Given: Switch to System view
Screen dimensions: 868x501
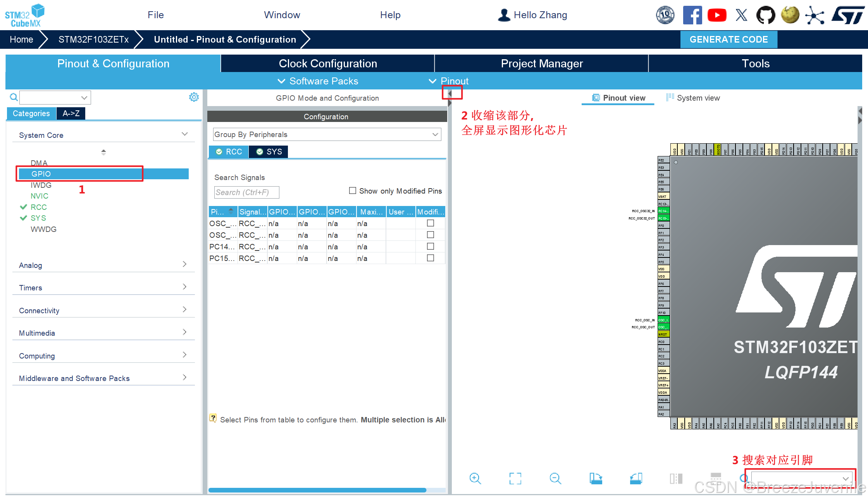Looking at the screenshot, I should click(693, 98).
